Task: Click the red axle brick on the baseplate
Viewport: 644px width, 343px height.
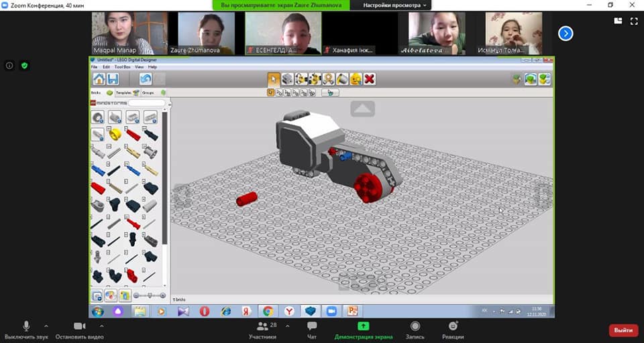Action: tap(246, 199)
